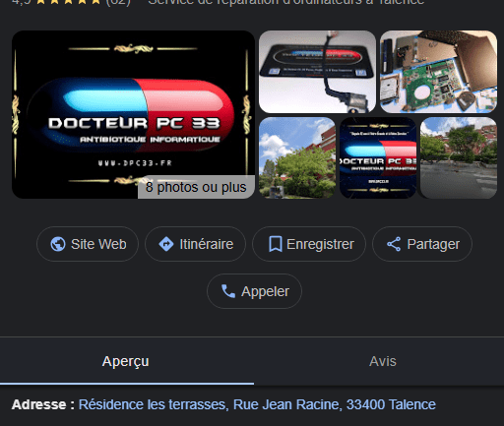
Task: Open the small Docteur PC 33 logo thumbnail
Action: tap(378, 157)
